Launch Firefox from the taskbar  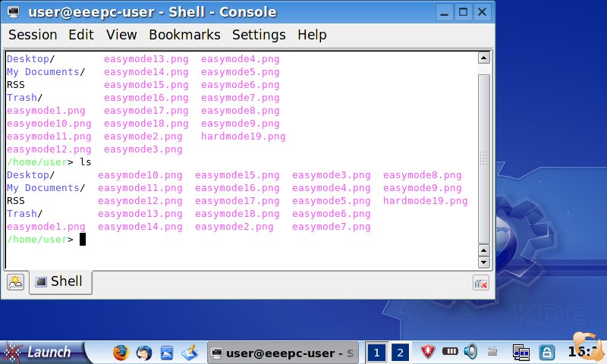pos(121,353)
